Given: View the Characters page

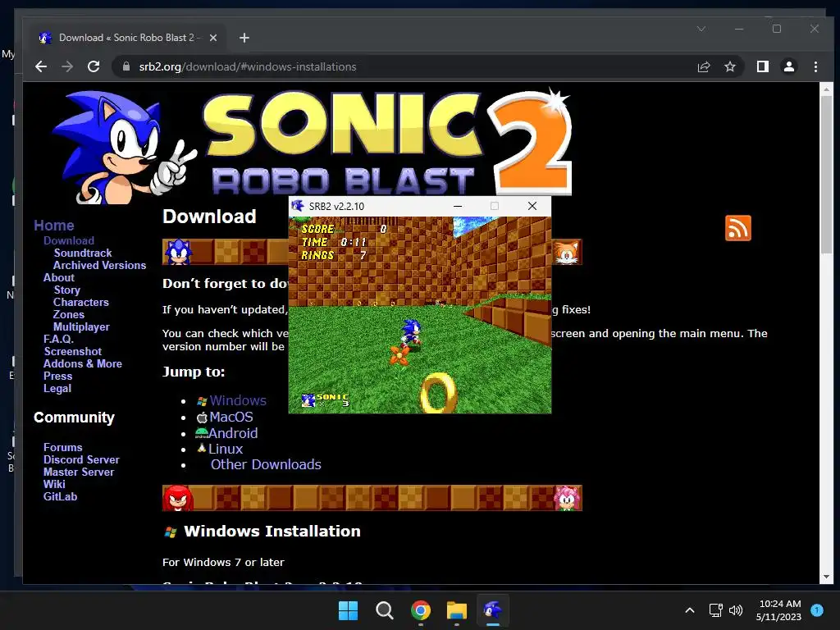Looking at the screenshot, I should 81,302.
